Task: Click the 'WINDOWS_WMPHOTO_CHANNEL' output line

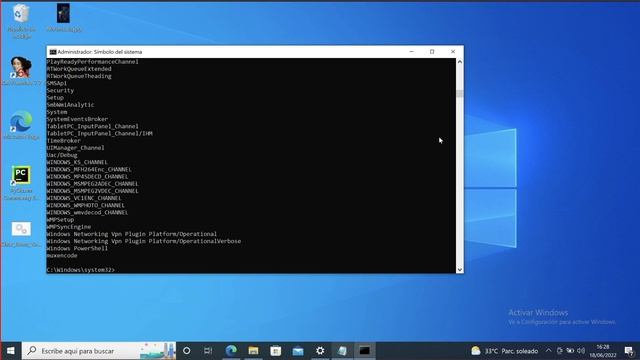Action: pos(86,205)
